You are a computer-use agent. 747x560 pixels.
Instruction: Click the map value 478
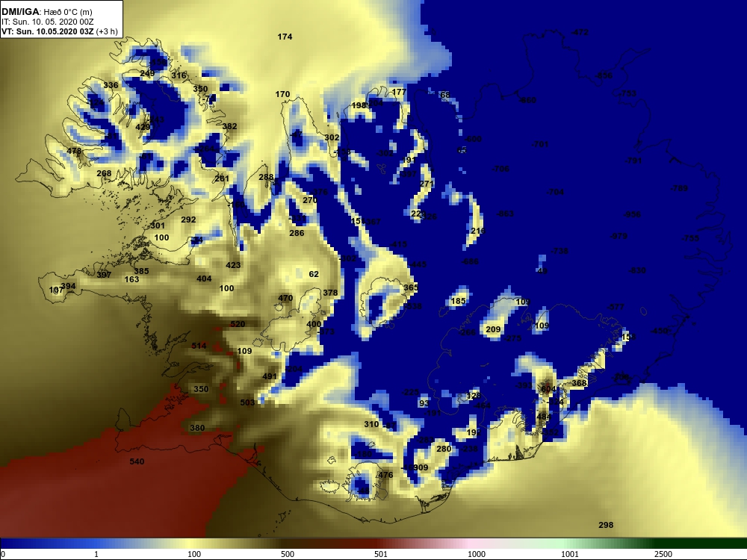74,151
